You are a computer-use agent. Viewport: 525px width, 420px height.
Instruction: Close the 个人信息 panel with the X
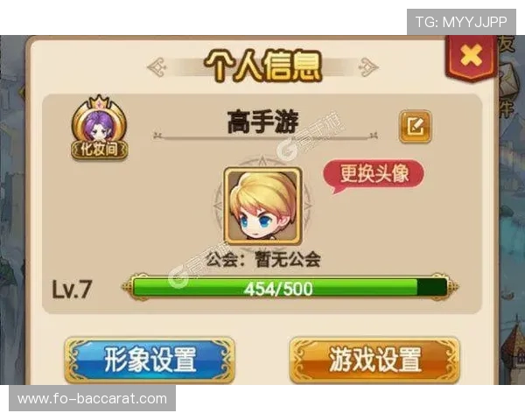[471, 58]
